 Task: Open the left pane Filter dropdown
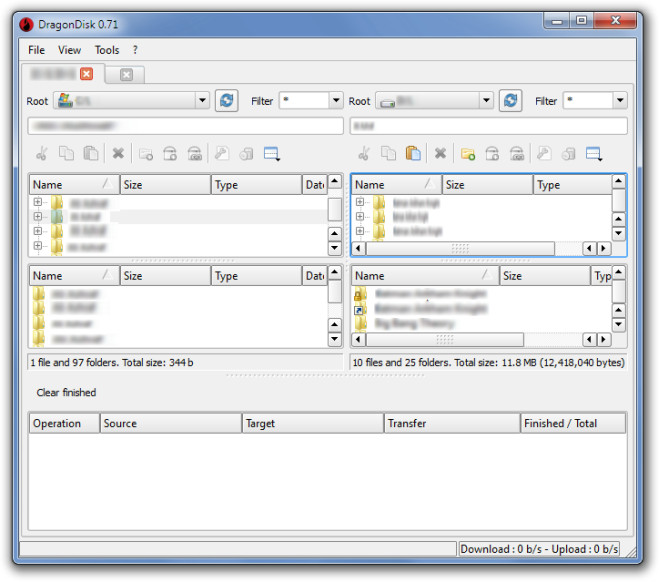click(x=336, y=101)
